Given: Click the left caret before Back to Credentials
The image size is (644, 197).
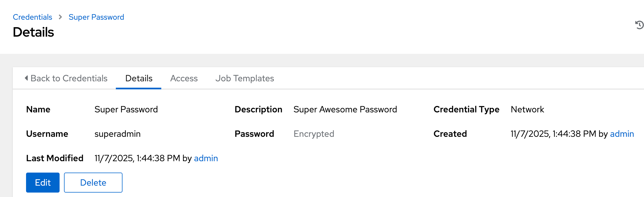Looking at the screenshot, I should point(26,78).
